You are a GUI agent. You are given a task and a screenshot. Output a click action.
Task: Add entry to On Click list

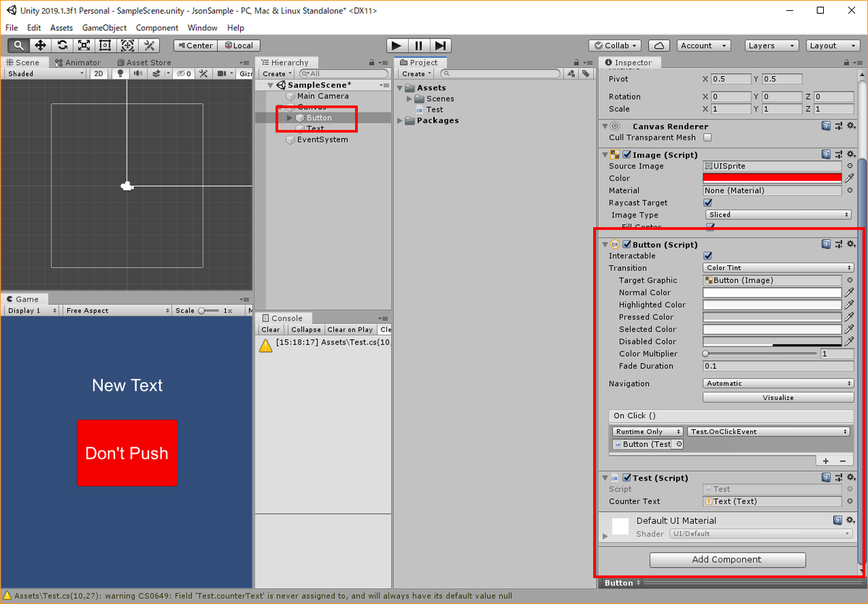[x=826, y=461]
